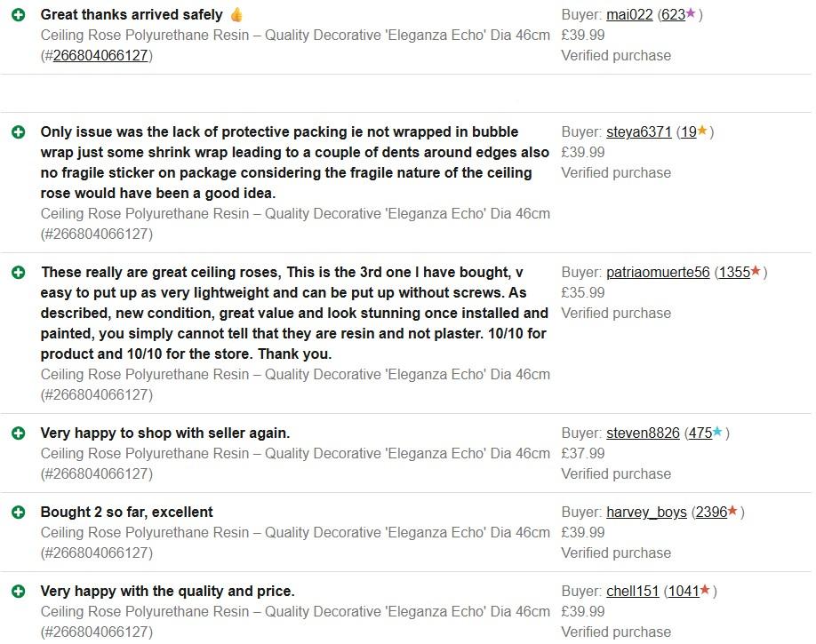Open chell151's buyer profile
Viewport: 816px width, 644px height.
[x=632, y=592]
